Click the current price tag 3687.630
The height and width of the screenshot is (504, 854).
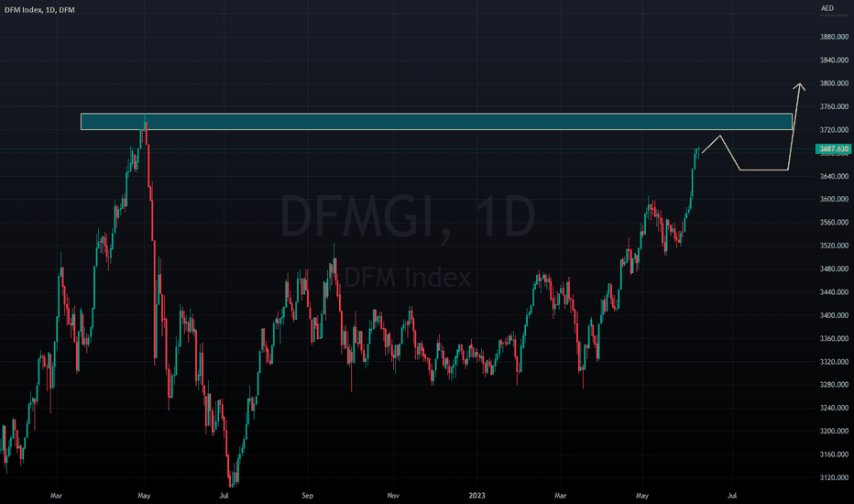(834, 148)
